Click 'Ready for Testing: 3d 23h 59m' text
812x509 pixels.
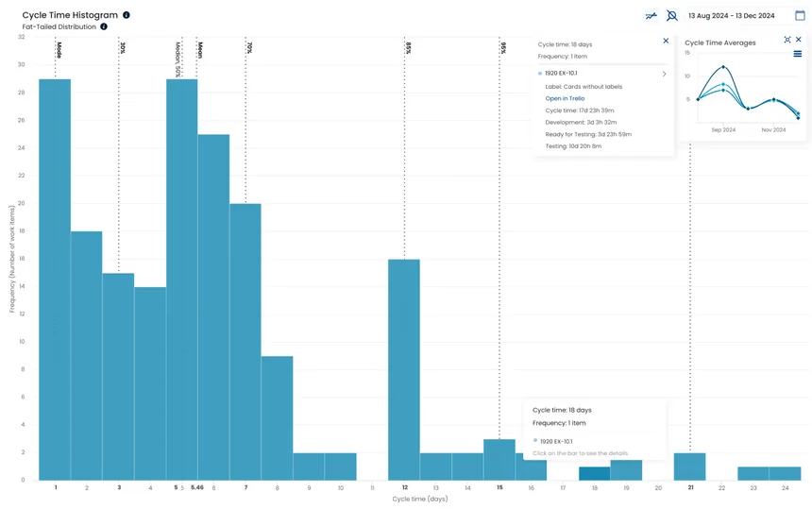[x=588, y=135]
